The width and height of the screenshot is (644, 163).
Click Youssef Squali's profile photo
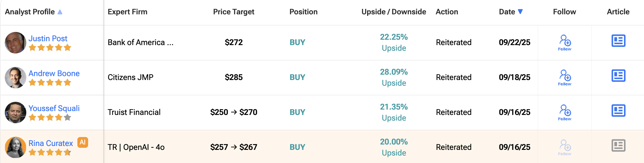[16, 113]
